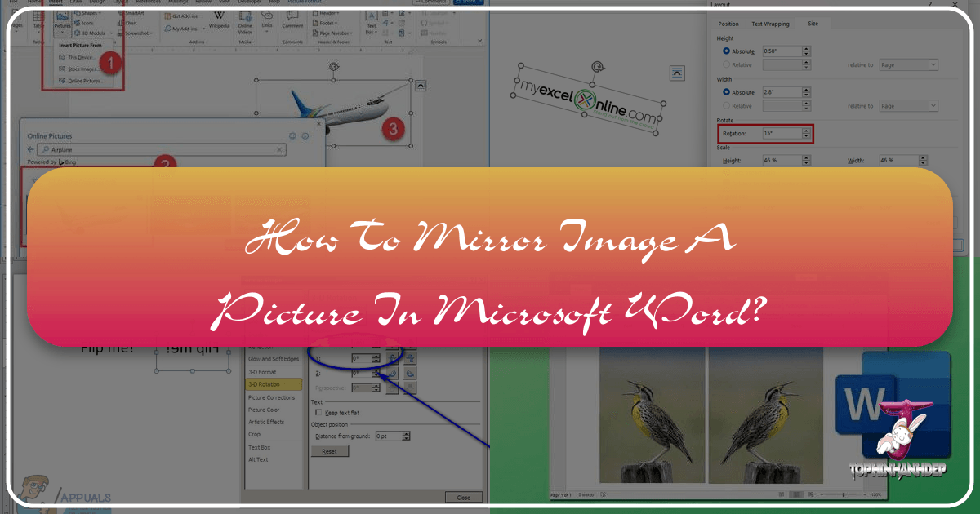Open the relative to Page dropdown
This screenshot has width=980, height=514.
(908, 64)
